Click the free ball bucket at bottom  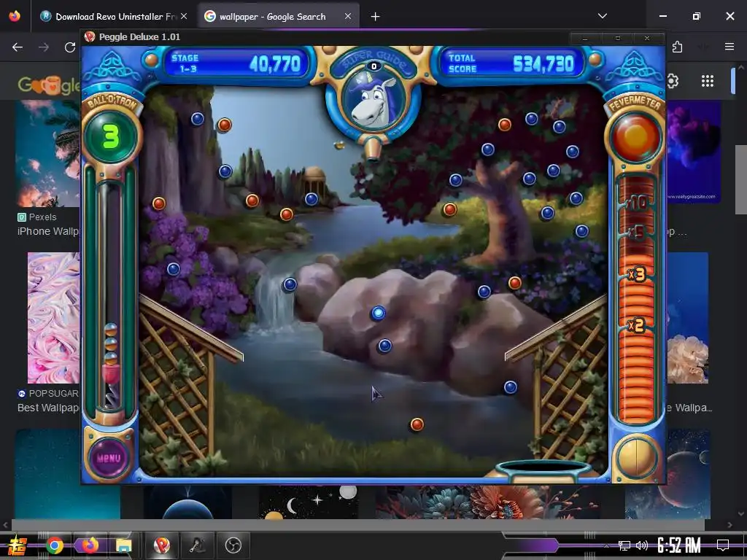543,470
